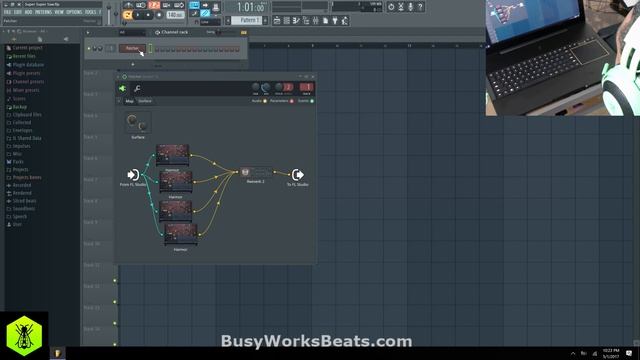
Task: Click the microphone one-click recording icon
Action: (x=411, y=7)
